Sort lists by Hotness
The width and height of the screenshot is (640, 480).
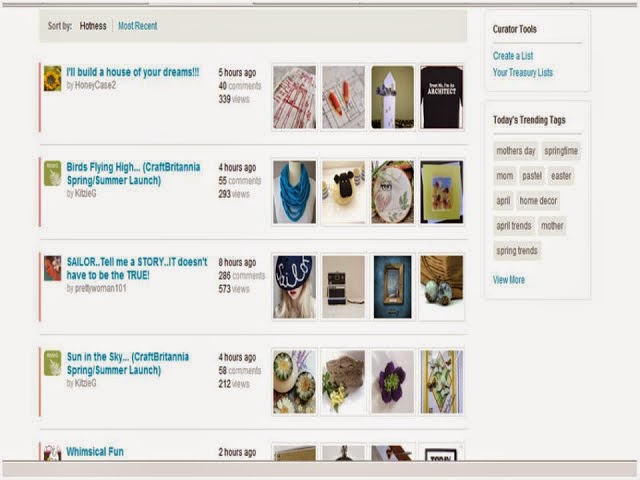[93, 26]
